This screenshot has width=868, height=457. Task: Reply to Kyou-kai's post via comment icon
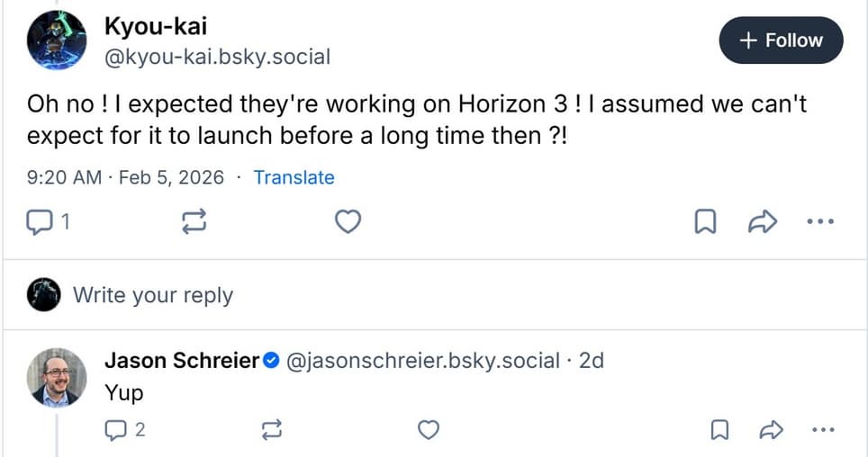(x=41, y=221)
